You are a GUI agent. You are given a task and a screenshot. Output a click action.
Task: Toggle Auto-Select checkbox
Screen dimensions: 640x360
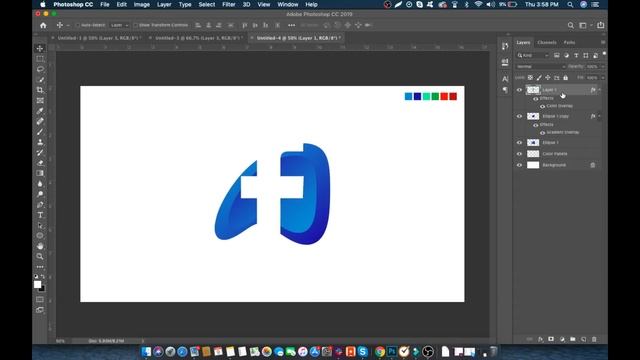78,25
